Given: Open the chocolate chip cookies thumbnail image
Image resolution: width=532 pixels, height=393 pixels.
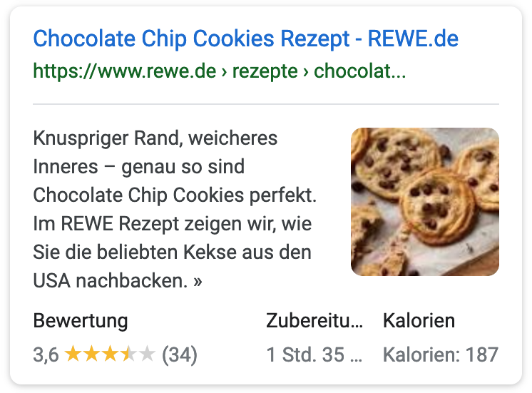Looking at the screenshot, I should (425, 202).
